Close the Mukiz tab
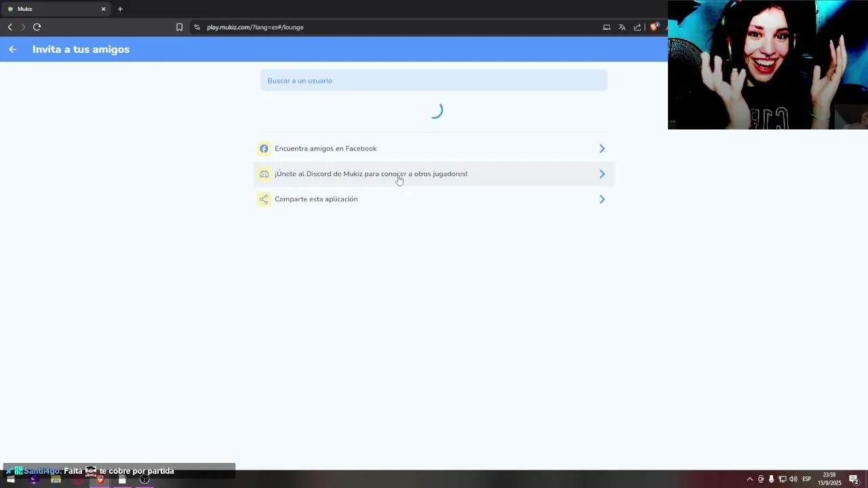 (103, 9)
